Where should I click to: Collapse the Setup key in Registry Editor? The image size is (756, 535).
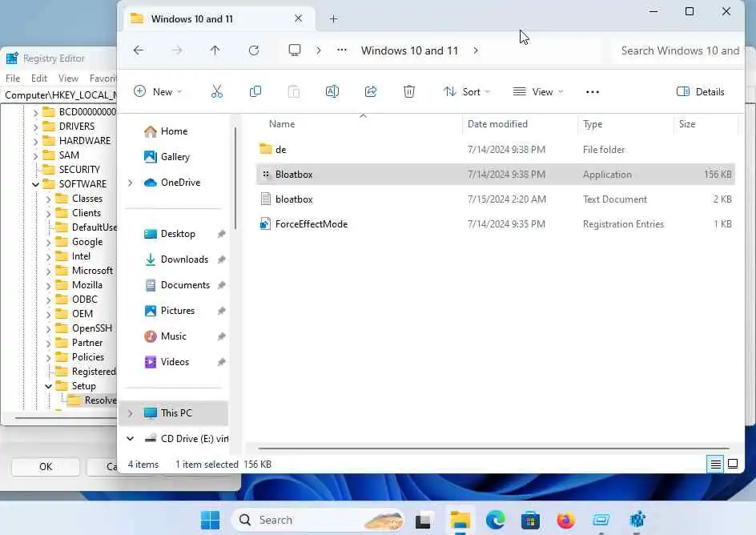pos(48,386)
